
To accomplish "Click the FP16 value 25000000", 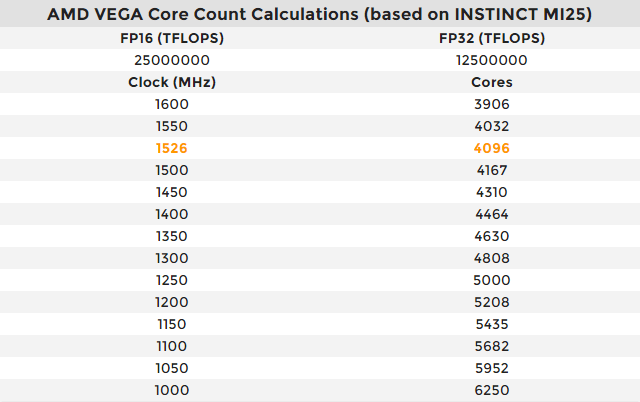I will click(172, 60).
